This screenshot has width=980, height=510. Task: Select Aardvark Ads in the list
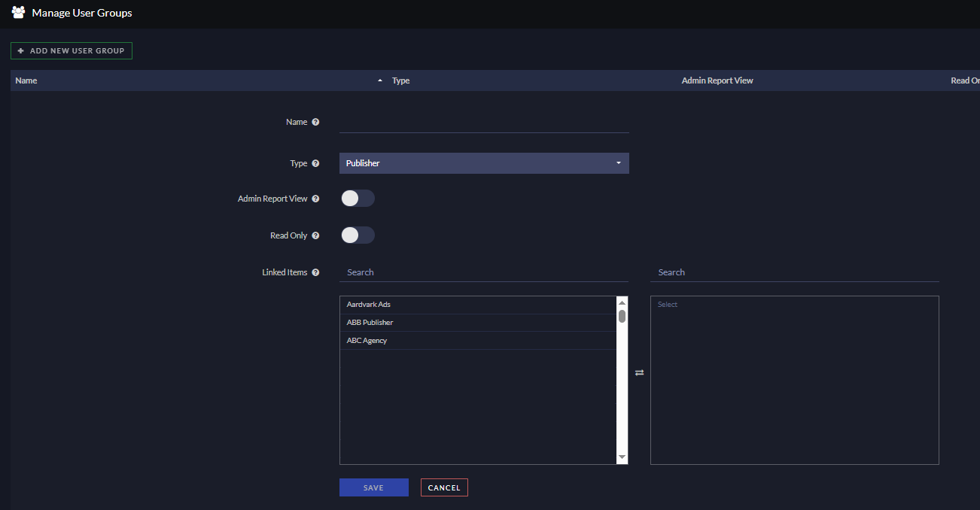click(x=478, y=305)
